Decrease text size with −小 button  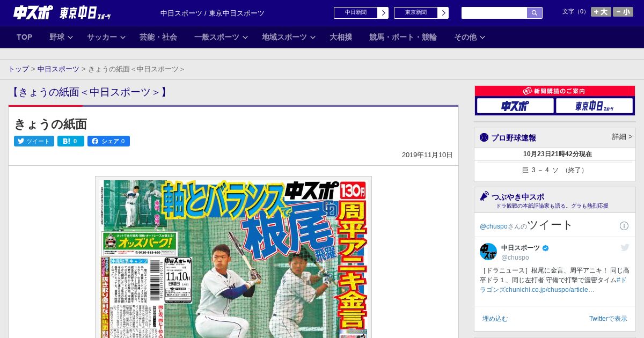623,12
